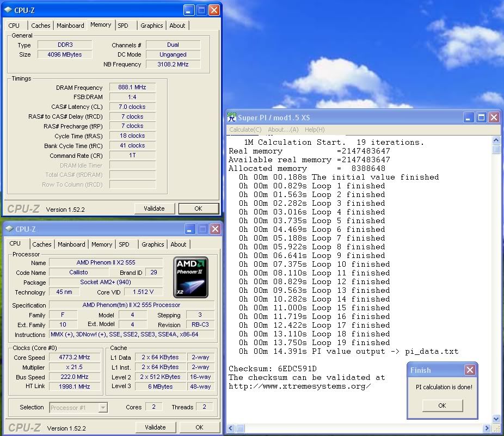Switch to Caches tab in Memory window

click(40, 26)
